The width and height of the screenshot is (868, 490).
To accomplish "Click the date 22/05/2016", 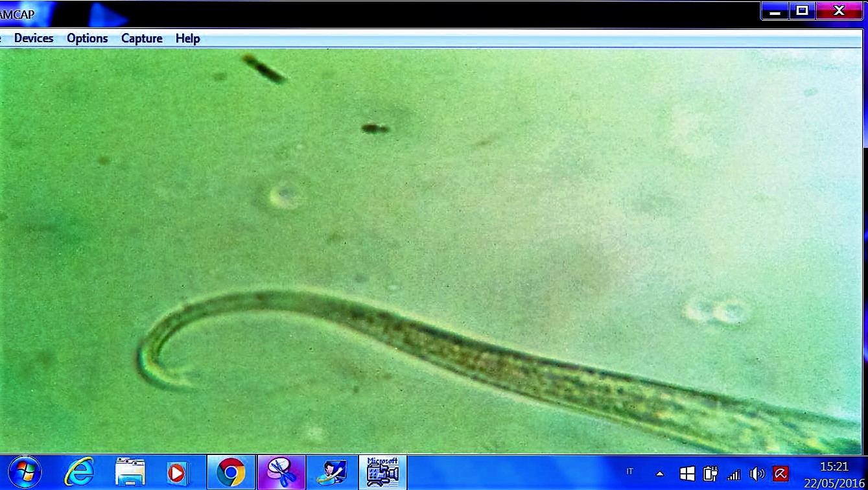I will (834, 483).
